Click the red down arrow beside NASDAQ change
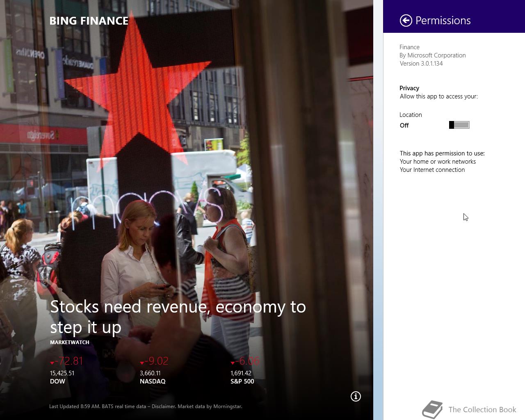The height and width of the screenshot is (420, 525). 142,363
